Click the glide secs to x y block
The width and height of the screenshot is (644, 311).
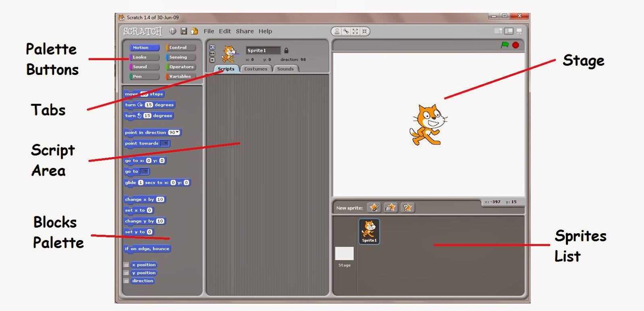(157, 182)
